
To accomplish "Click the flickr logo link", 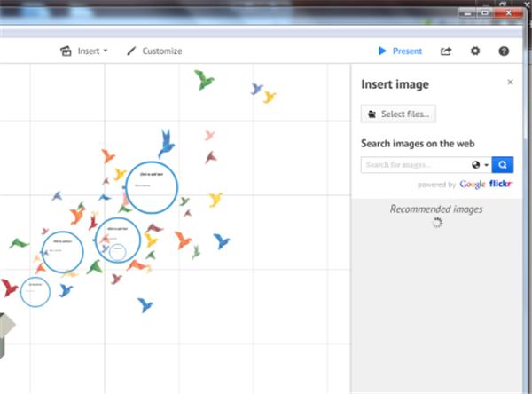I will coord(501,184).
